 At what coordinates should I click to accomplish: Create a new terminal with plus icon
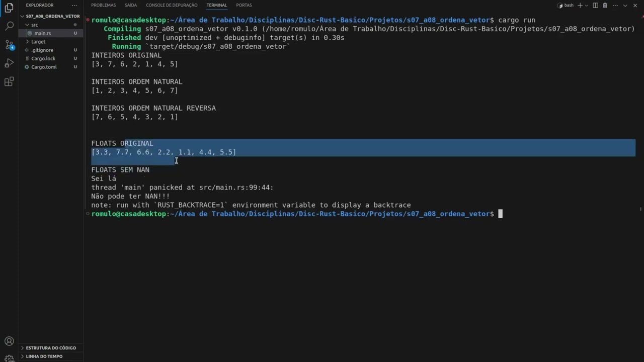pyautogui.click(x=580, y=5)
